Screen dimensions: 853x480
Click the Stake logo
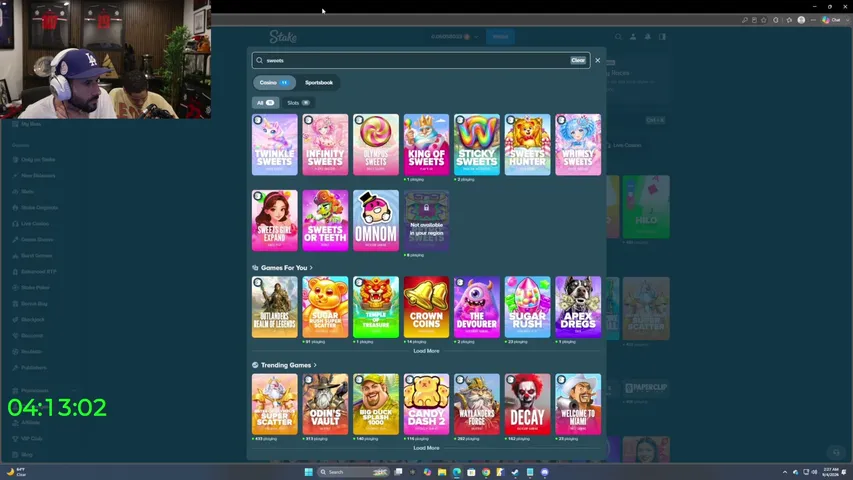point(283,36)
